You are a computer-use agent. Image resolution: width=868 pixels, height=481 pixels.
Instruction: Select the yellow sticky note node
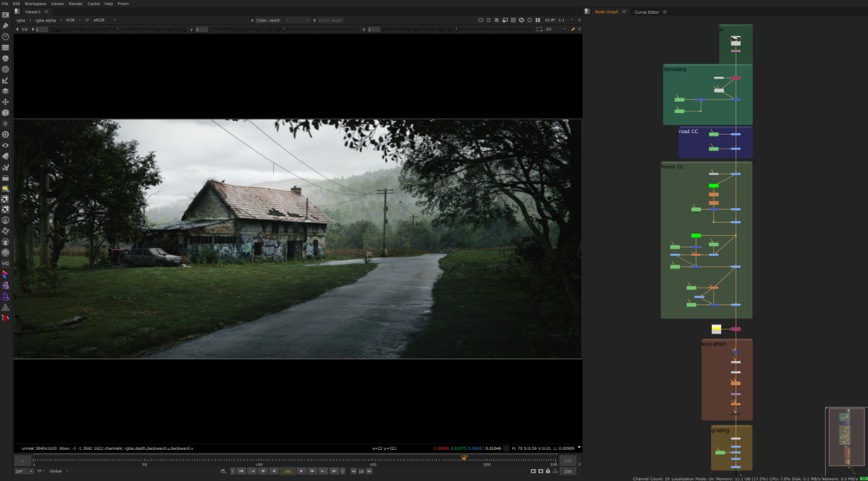(x=716, y=329)
